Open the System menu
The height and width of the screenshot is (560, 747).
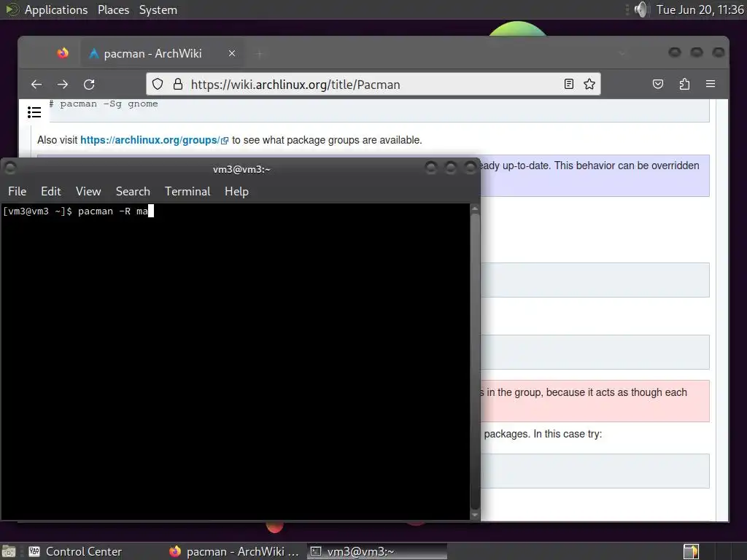tap(158, 9)
